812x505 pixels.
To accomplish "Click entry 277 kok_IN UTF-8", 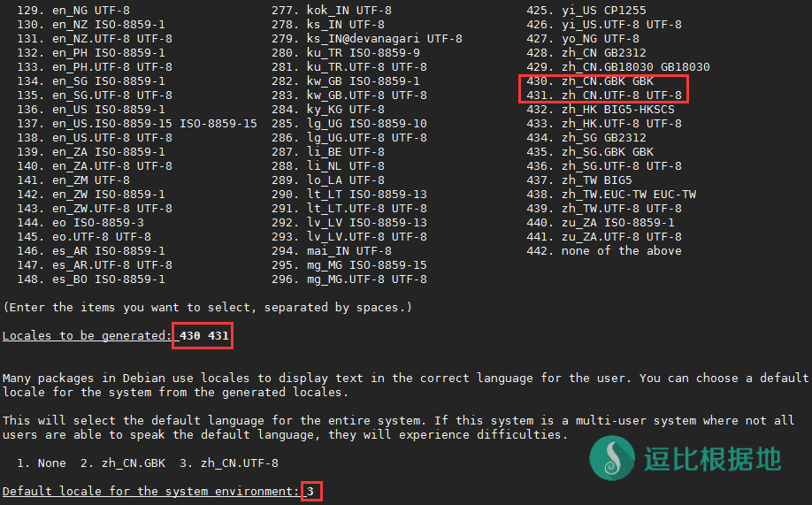I will pos(331,11).
